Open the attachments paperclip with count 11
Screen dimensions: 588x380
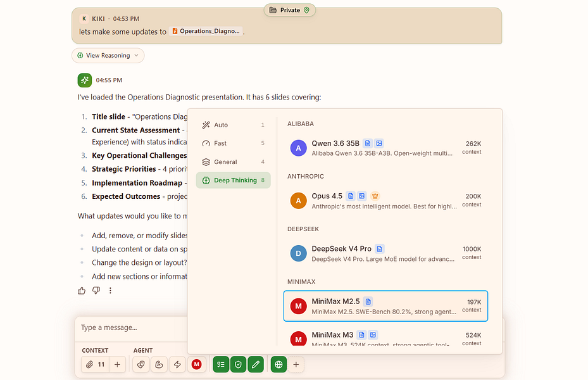[x=95, y=364]
